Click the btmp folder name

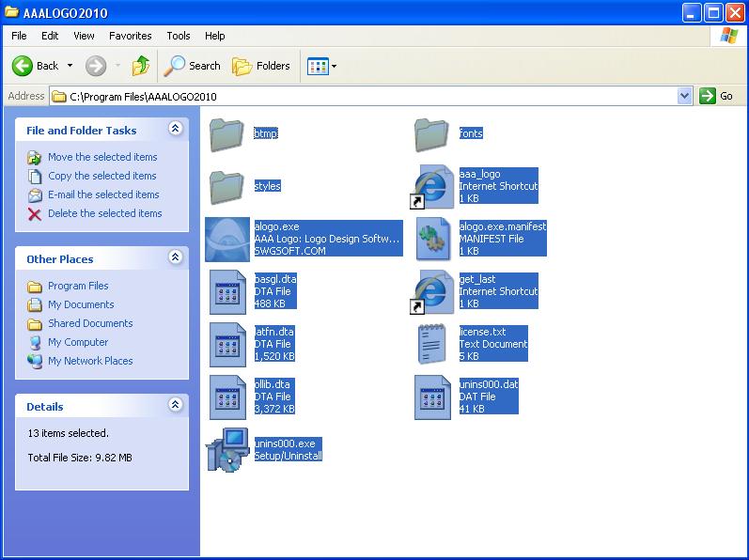click(266, 133)
